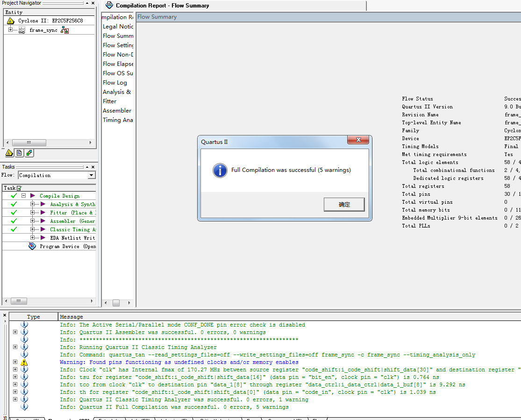
Task: Select Flow Log in the report list
Action: click(115, 83)
